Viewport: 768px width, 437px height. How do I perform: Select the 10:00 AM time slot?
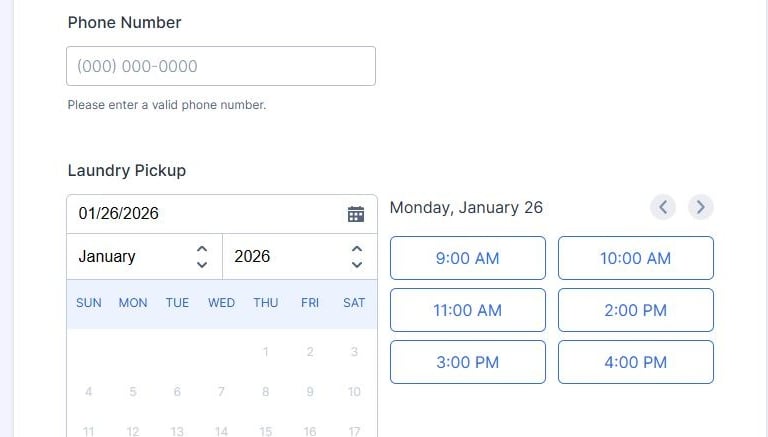635,258
